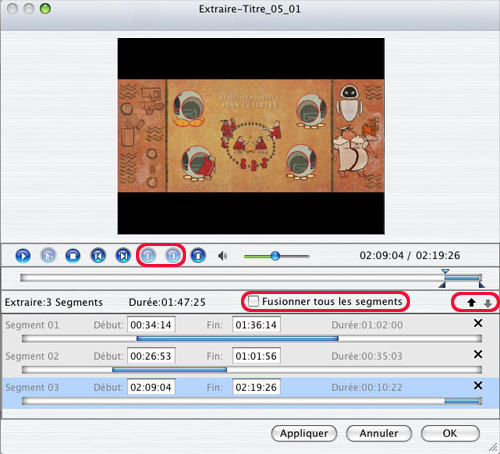
Task: Confirm with the OK button
Action: point(450,433)
